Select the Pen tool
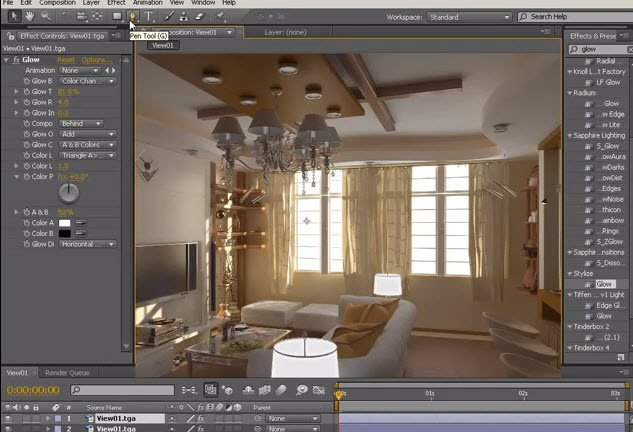Screen dimensions: 633x432 pyautogui.click(x=133, y=16)
